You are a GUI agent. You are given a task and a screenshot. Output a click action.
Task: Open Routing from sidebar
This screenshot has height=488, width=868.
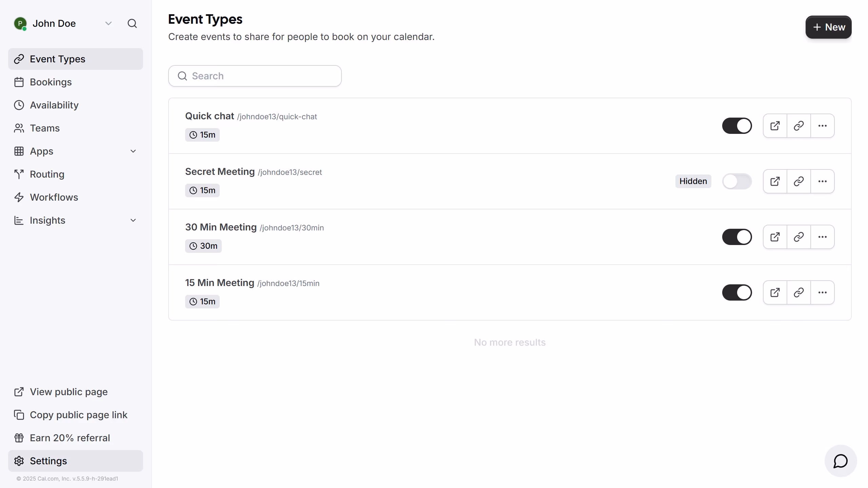(76, 174)
